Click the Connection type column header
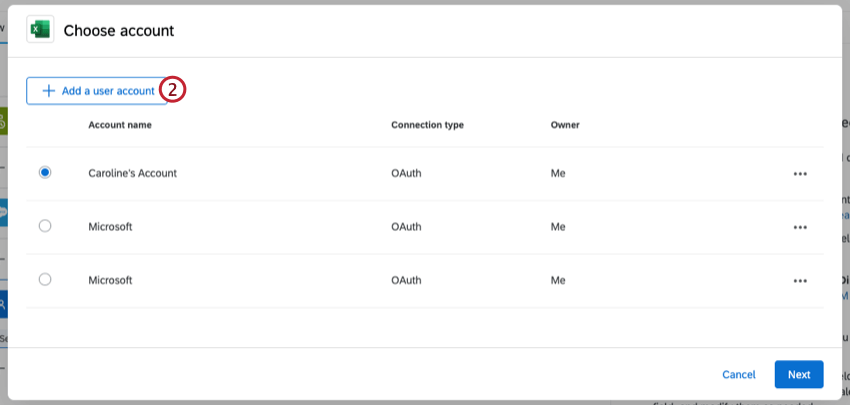The height and width of the screenshot is (405, 850). [x=427, y=125]
